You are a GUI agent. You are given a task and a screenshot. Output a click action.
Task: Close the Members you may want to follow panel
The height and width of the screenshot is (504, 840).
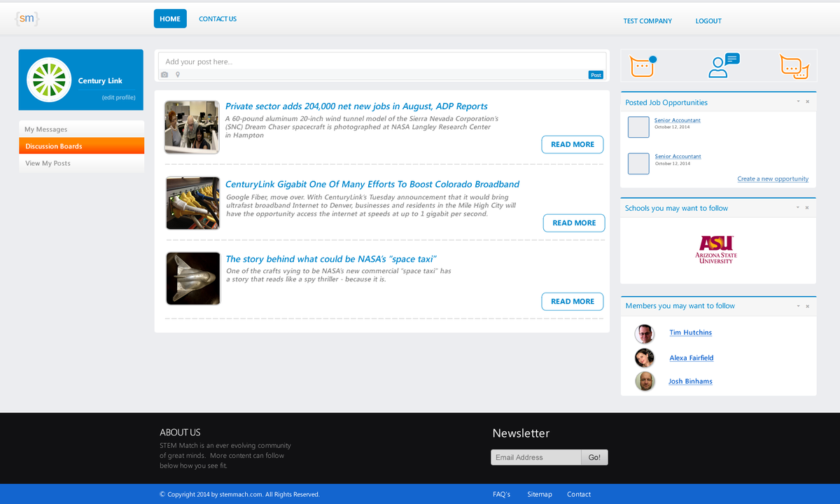[x=807, y=306]
